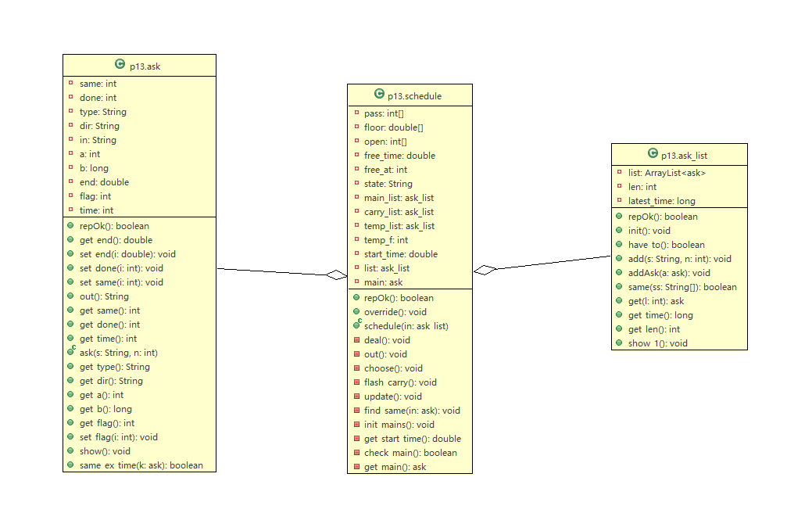812x531 pixels.
Task: Select the get_start_time(): double method
Action: click(412, 439)
